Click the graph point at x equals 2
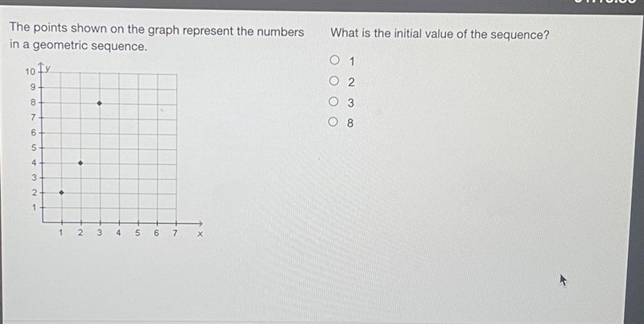The width and height of the screenshot is (644, 324). point(80,164)
